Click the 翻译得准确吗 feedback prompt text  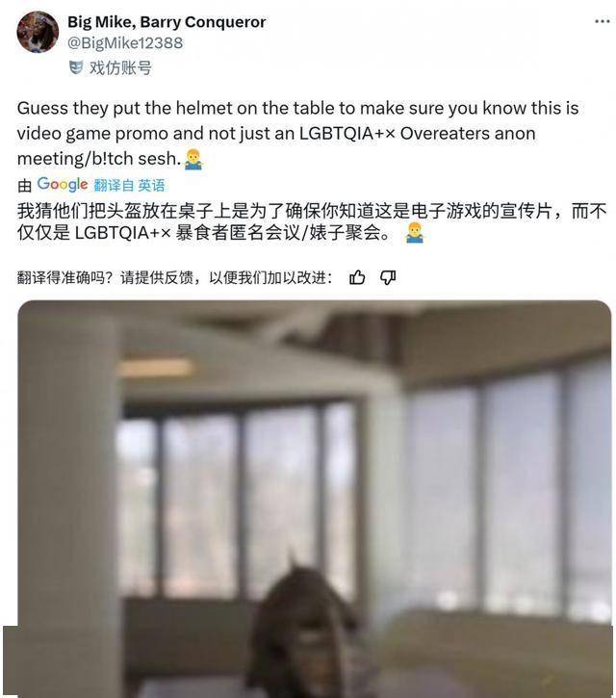pos(174,277)
